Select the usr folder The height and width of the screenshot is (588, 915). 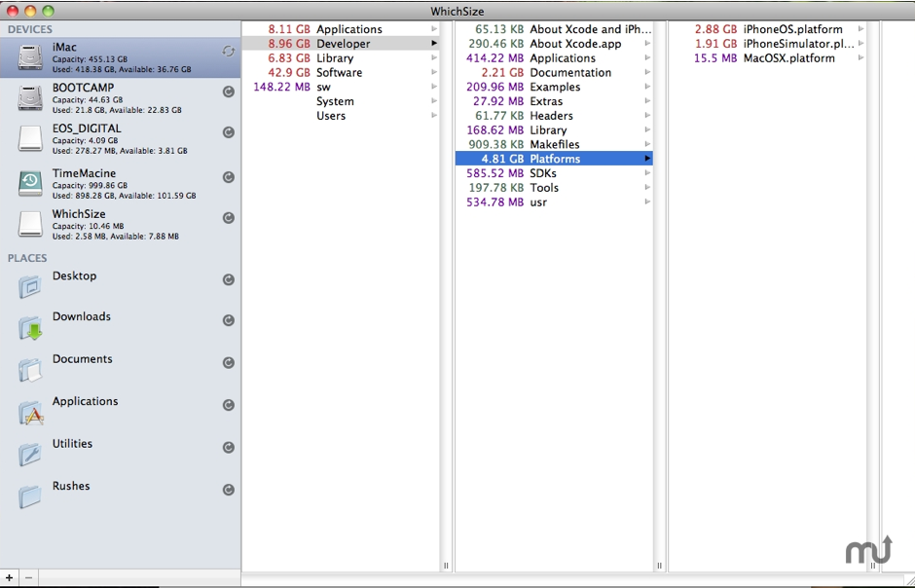[x=554, y=202]
